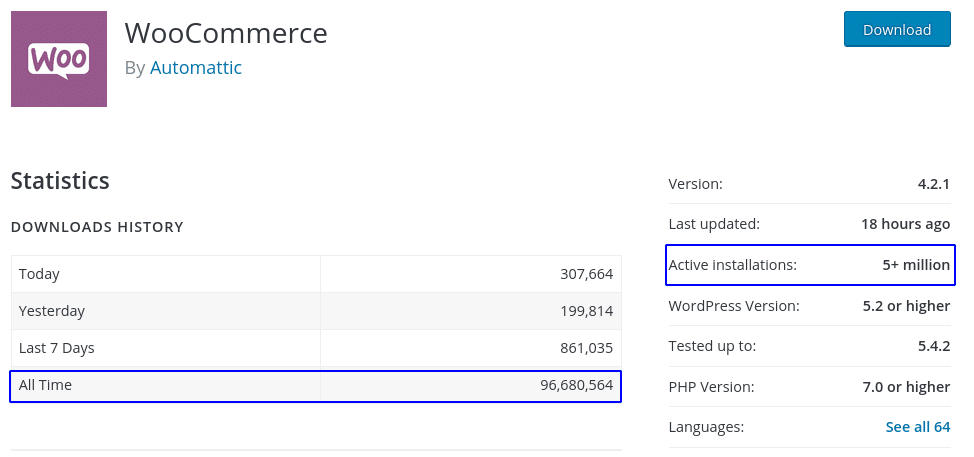The height and width of the screenshot is (457, 974).
Task: Select the value 96,680,564
Action: [x=576, y=385]
